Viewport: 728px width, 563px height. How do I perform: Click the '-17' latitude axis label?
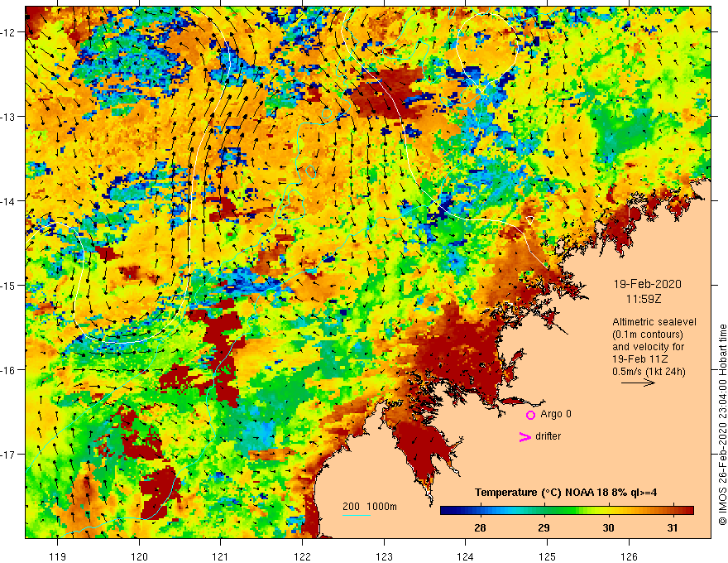coord(9,455)
